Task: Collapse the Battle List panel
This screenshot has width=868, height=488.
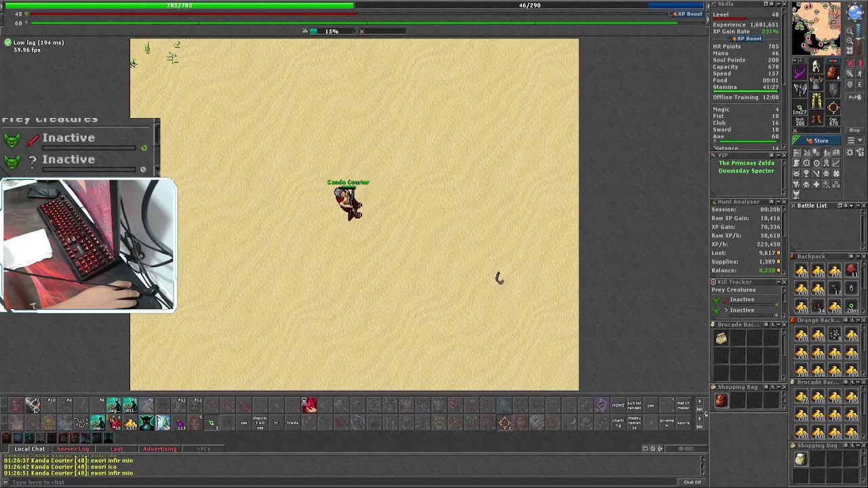Action: tap(857, 205)
